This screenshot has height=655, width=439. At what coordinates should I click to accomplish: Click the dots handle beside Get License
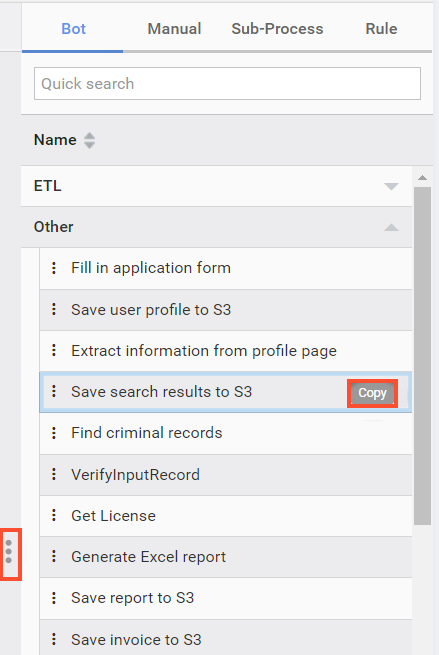54,515
